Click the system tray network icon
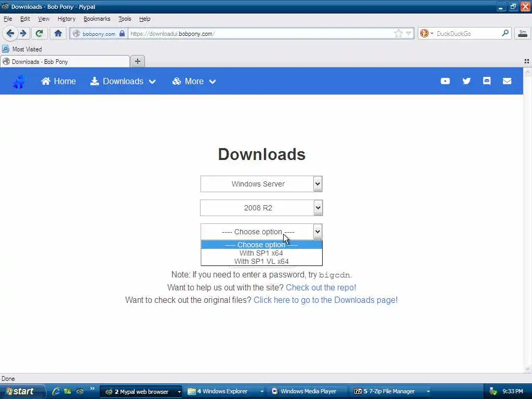This screenshot has width=532, height=399. click(x=494, y=392)
